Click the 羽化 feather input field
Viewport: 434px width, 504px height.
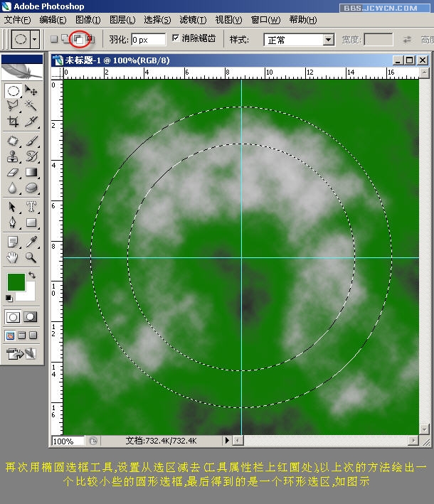click(148, 40)
